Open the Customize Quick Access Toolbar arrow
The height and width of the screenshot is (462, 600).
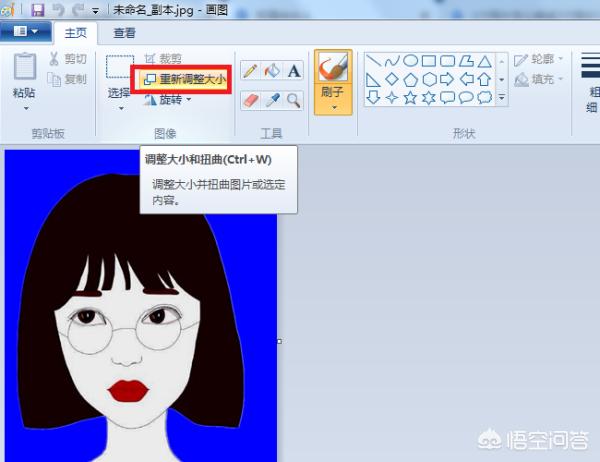(x=95, y=11)
